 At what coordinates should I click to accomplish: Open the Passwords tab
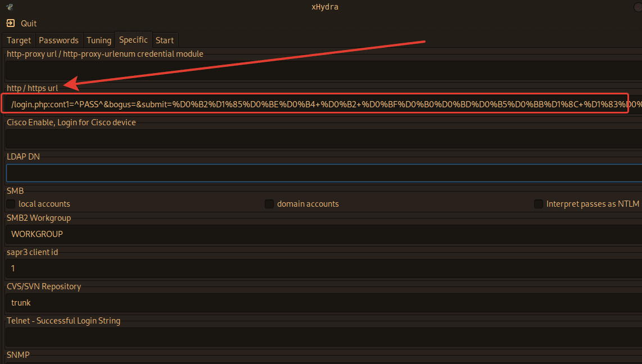tap(58, 40)
